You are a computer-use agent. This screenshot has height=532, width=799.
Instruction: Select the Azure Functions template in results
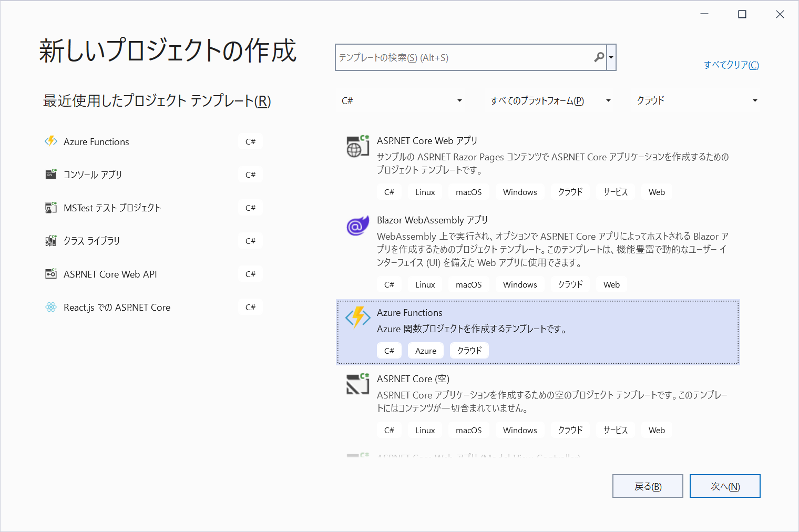(x=537, y=332)
